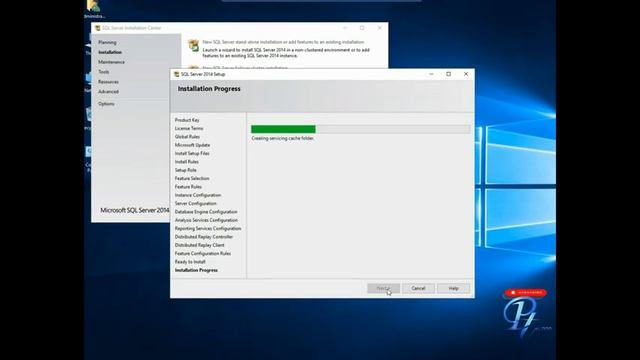The width and height of the screenshot is (640, 360).
Task: Click the SQL Server Installation Center title icon
Action: pyautogui.click(x=98, y=28)
